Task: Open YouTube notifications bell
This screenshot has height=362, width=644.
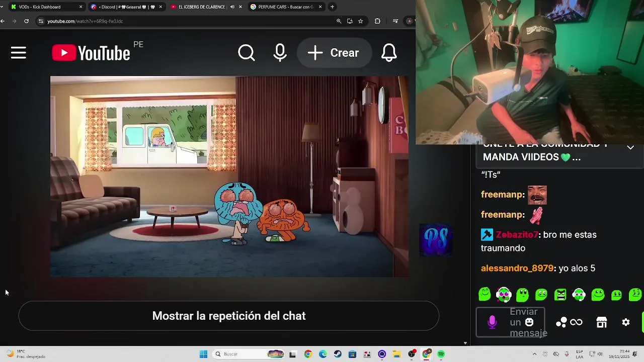Action: pyautogui.click(x=389, y=53)
